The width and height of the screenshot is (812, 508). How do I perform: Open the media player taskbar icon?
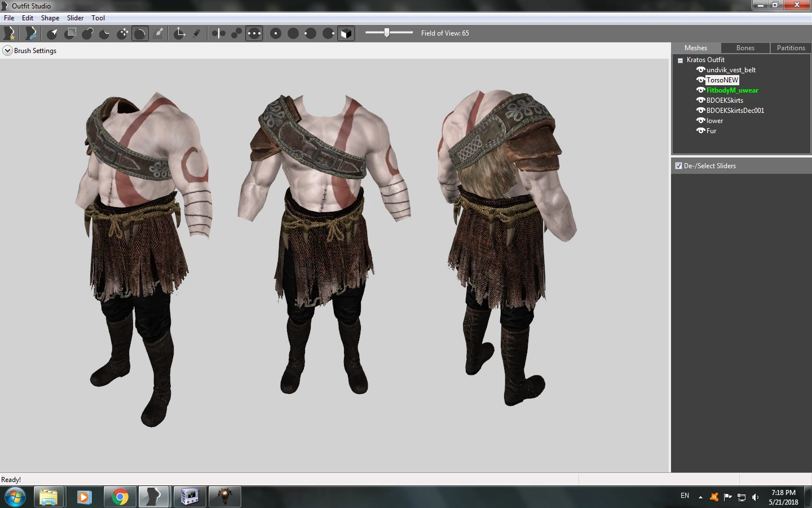(84, 497)
